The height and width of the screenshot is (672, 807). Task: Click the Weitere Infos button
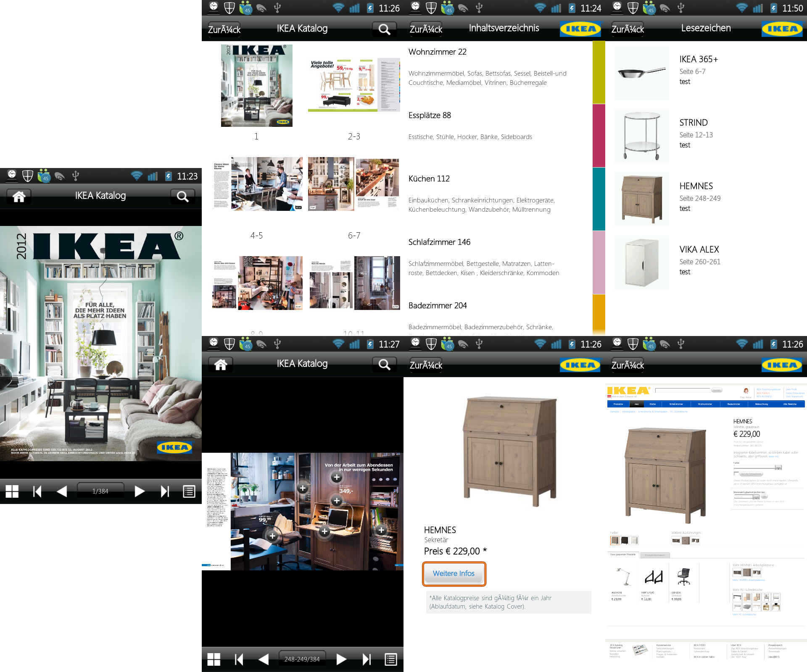[x=454, y=574]
